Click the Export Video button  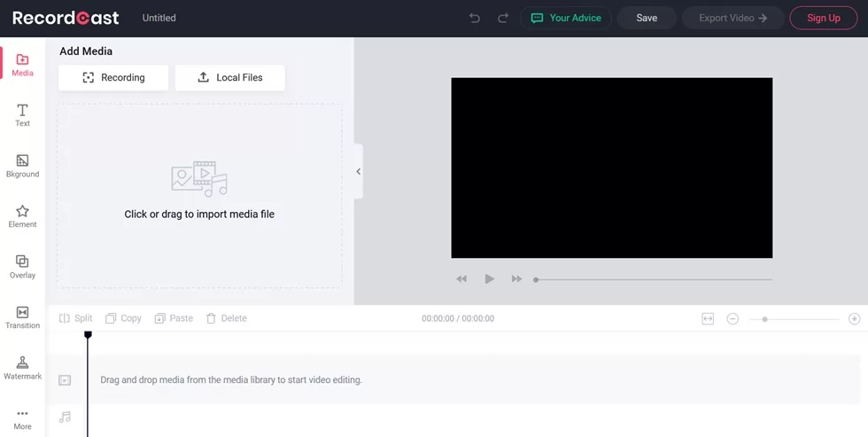733,18
